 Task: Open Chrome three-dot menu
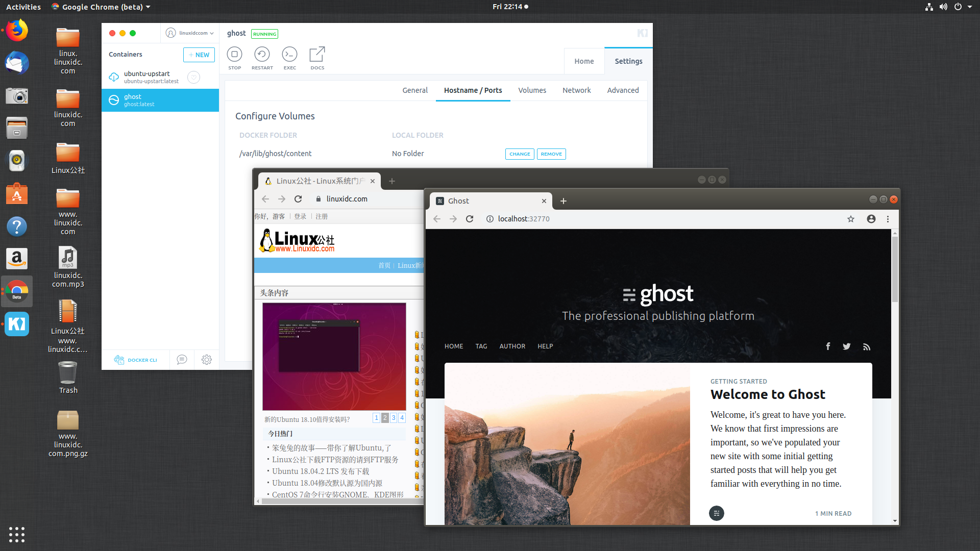[x=888, y=219]
